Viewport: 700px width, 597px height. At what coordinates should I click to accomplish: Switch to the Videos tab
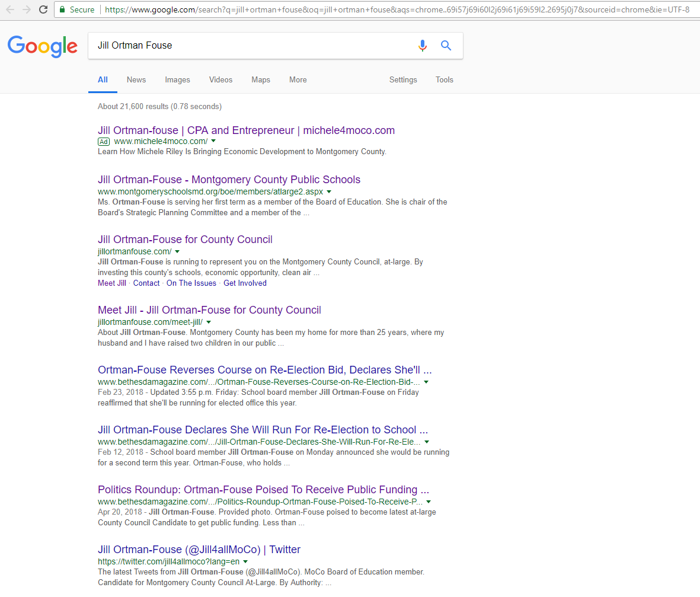click(x=220, y=80)
